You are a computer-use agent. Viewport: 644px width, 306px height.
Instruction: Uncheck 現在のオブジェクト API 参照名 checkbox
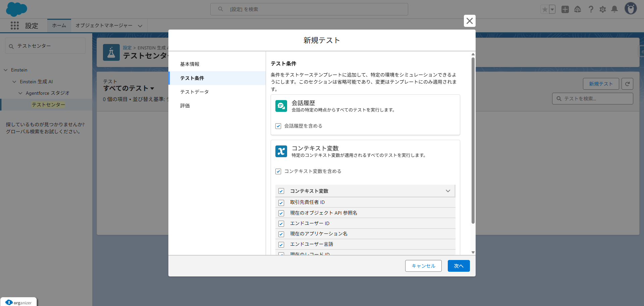coord(281,213)
